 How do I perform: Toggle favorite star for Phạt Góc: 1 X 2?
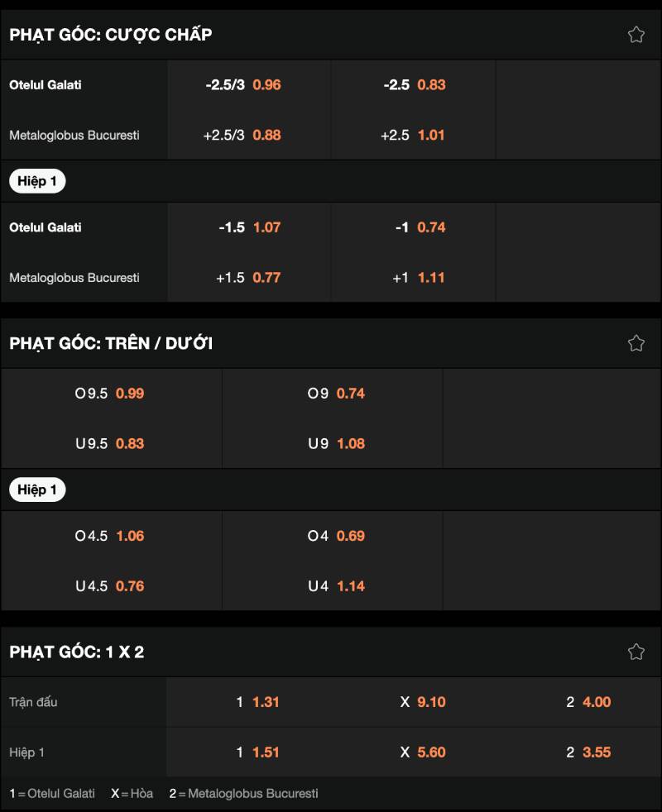pyautogui.click(x=636, y=652)
